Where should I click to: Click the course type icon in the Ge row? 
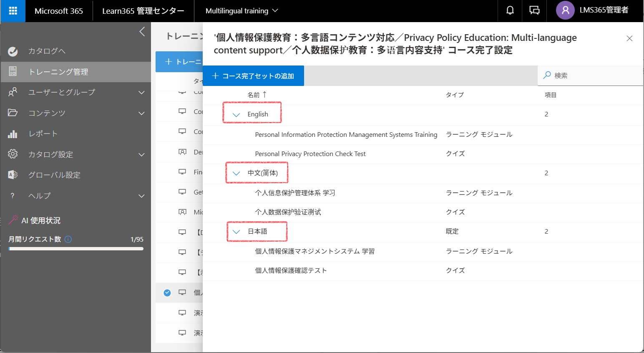(182, 192)
